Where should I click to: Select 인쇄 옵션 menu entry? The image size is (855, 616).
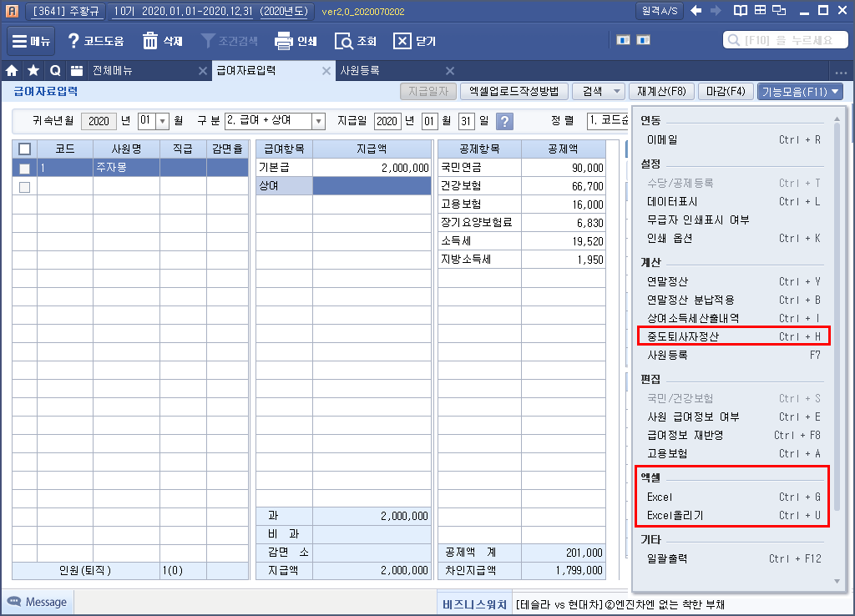coord(734,238)
